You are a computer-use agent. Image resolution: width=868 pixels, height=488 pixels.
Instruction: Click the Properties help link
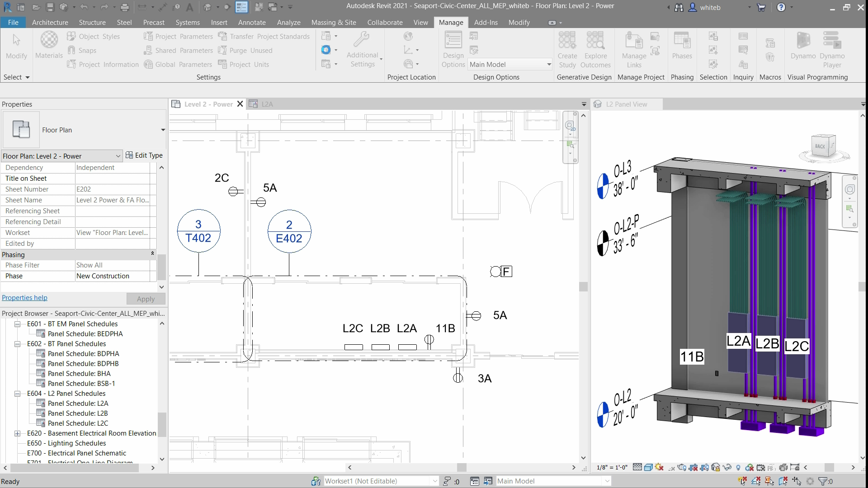pyautogui.click(x=24, y=298)
